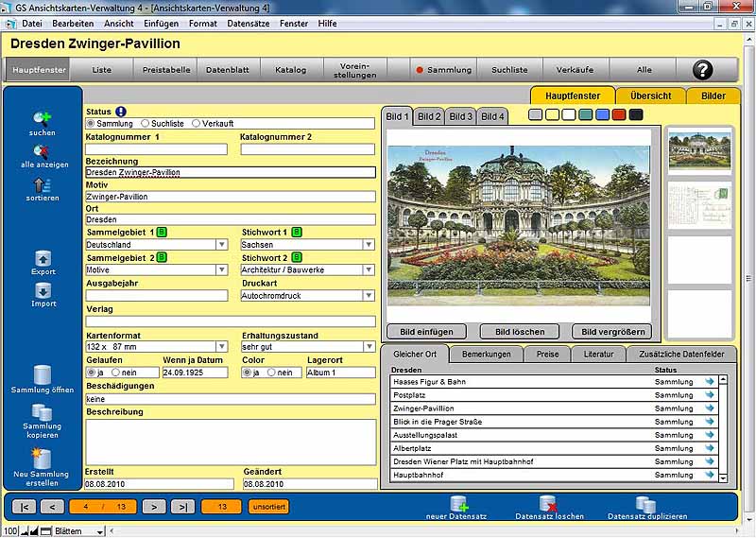Go to previous record button

53,507
